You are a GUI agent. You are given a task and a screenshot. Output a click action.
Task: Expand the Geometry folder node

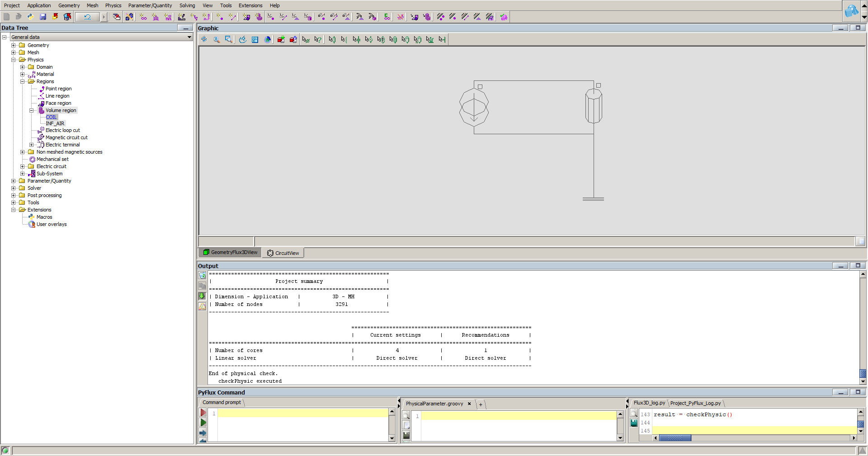14,45
